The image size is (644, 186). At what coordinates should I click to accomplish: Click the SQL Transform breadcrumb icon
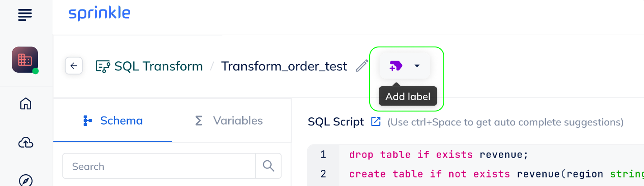pyautogui.click(x=103, y=66)
